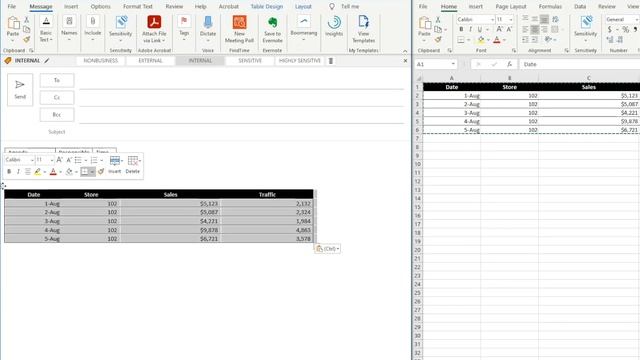
Task: Start Dictate in Outlook ribbon
Action: (x=208, y=29)
